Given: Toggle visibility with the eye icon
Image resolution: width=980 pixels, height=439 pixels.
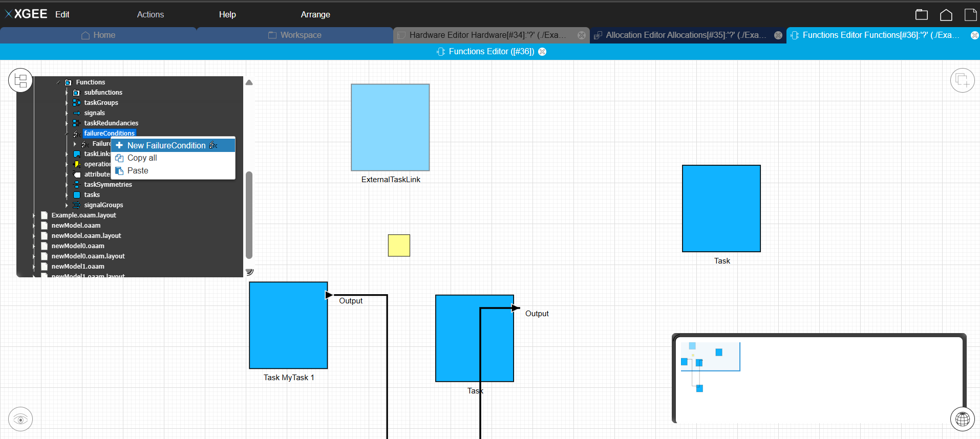Looking at the screenshot, I should tap(20, 420).
